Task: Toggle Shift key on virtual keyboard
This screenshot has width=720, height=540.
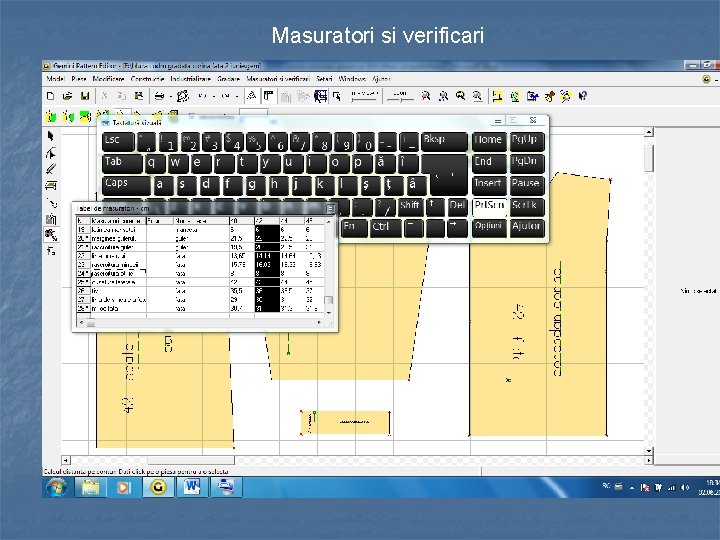Action: [x=410, y=206]
